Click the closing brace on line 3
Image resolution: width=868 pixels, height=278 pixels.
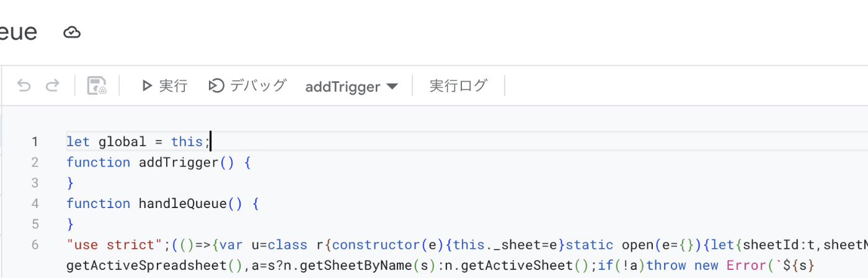[x=70, y=183]
